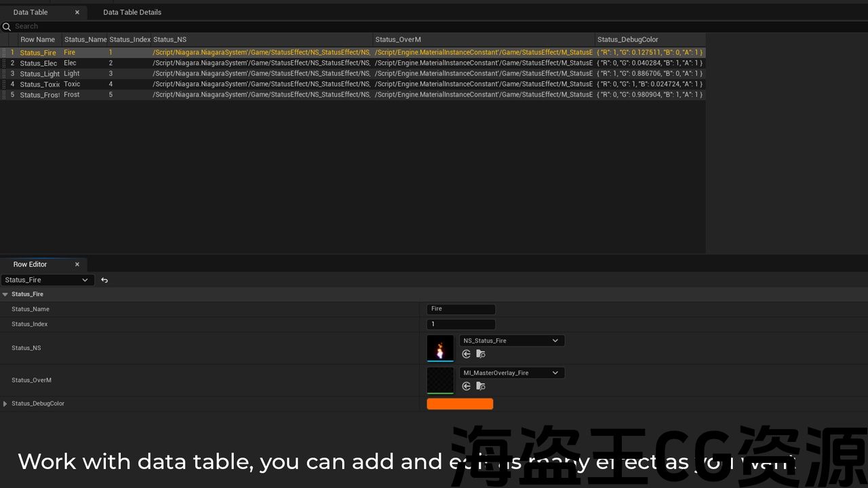
Task: Switch to the Data Table Details tab
Action: click(x=132, y=12)
